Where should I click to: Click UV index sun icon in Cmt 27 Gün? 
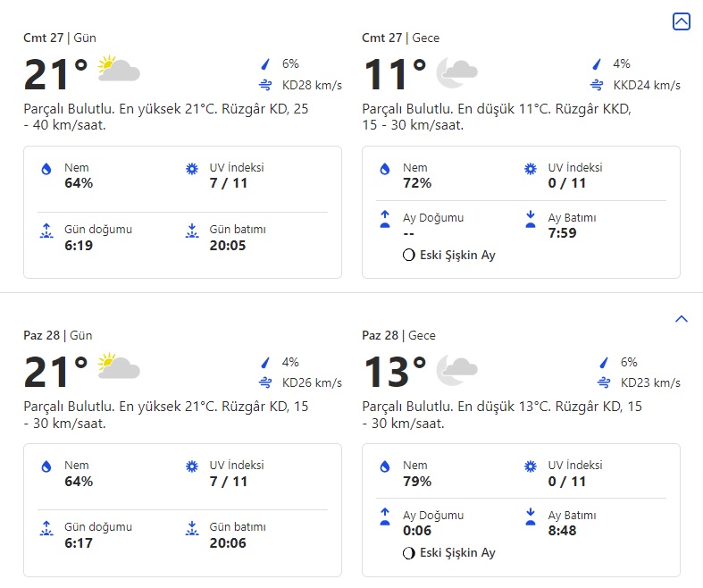pos(191,169)
